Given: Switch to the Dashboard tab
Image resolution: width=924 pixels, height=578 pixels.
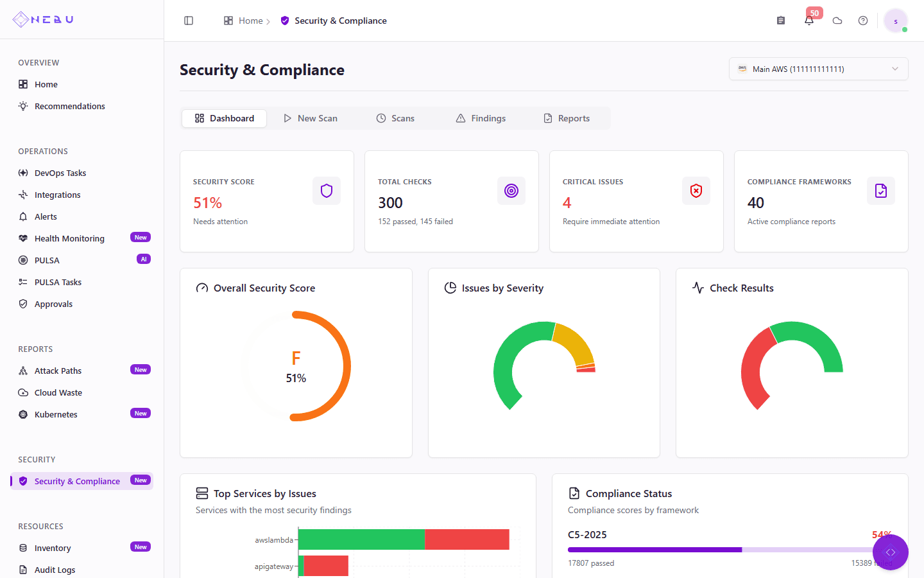Looking at the screenshot, I should 224,118.
